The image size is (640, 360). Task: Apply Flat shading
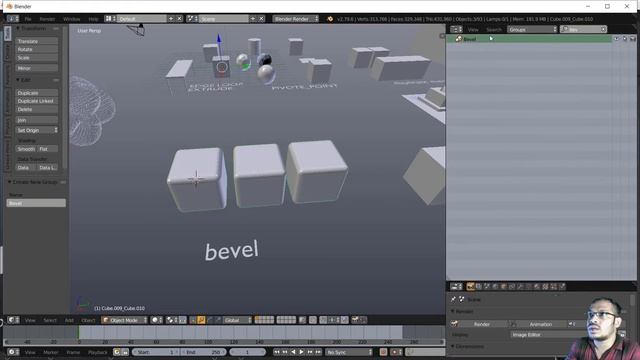47,149
